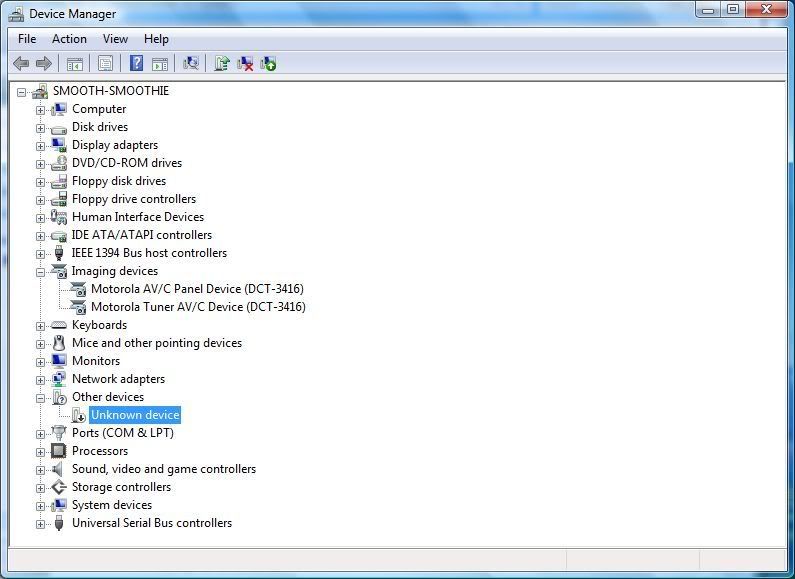Open the Help menu

tap(156, 39)
